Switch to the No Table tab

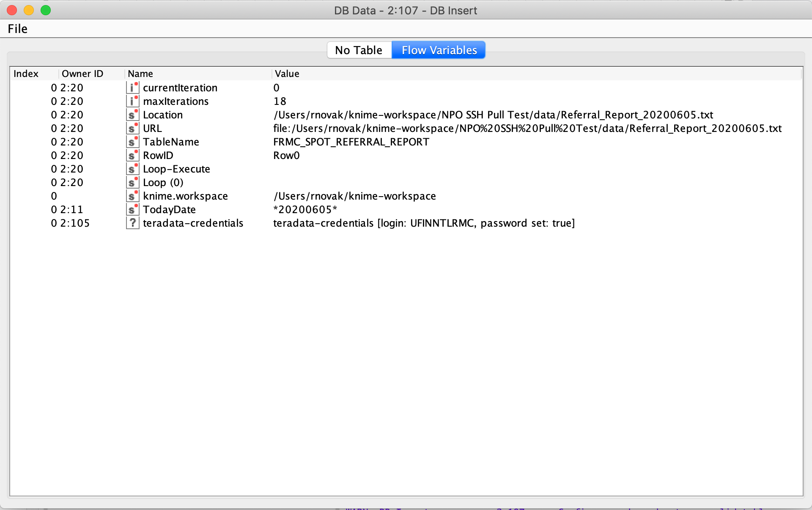tap(359, 50)
